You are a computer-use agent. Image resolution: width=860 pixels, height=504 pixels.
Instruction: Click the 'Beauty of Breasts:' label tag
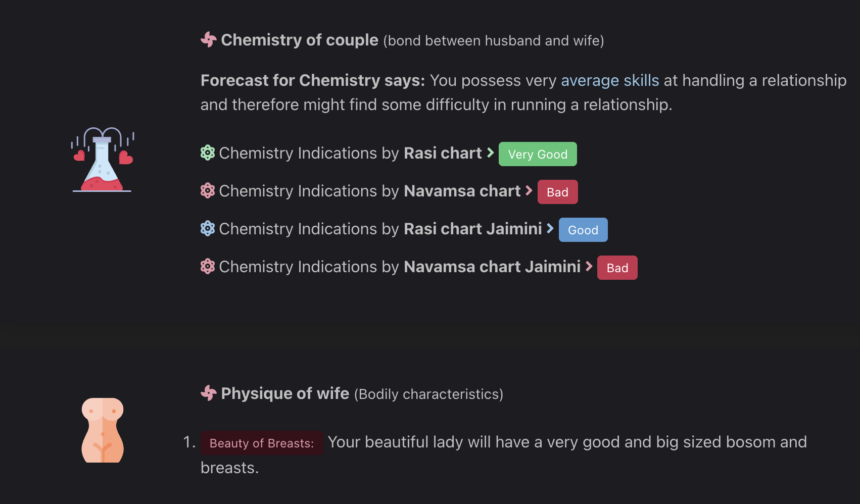(262, 443)
